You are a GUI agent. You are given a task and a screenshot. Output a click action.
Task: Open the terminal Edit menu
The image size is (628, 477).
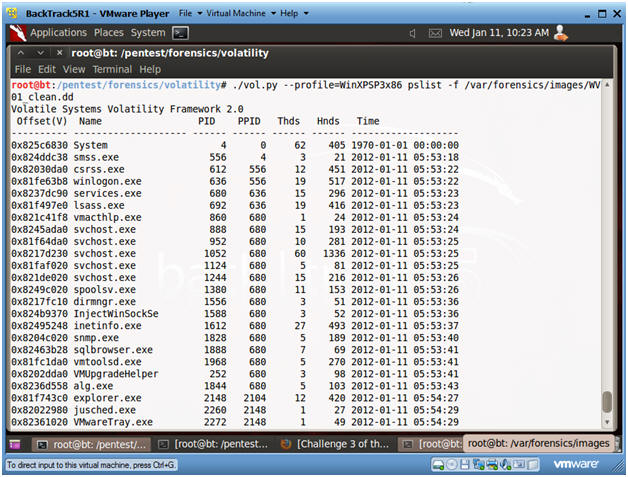pyautogui.click(x=47, y=69)
